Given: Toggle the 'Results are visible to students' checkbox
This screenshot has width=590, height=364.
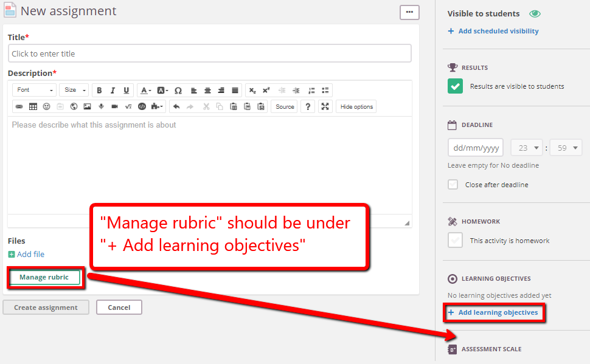Looking at the screenshot, I should click(455, 86).
